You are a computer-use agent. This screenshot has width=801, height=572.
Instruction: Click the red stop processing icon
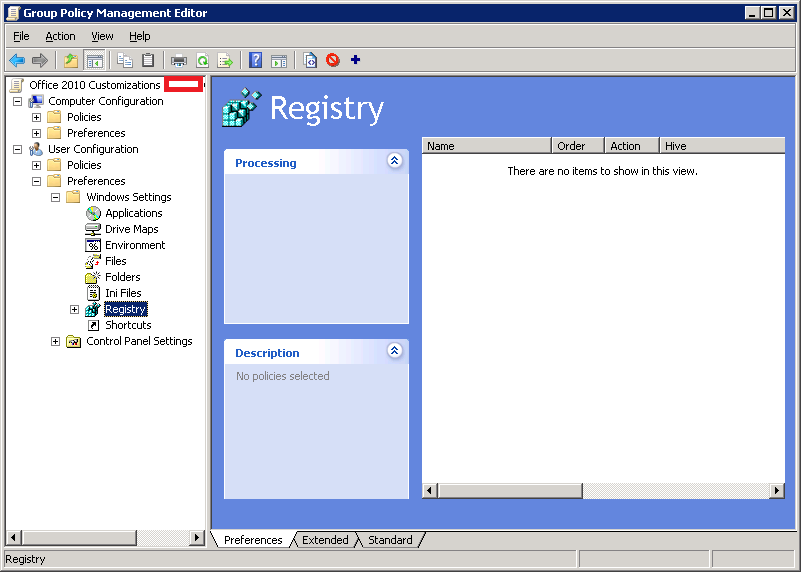coord(332,61)
